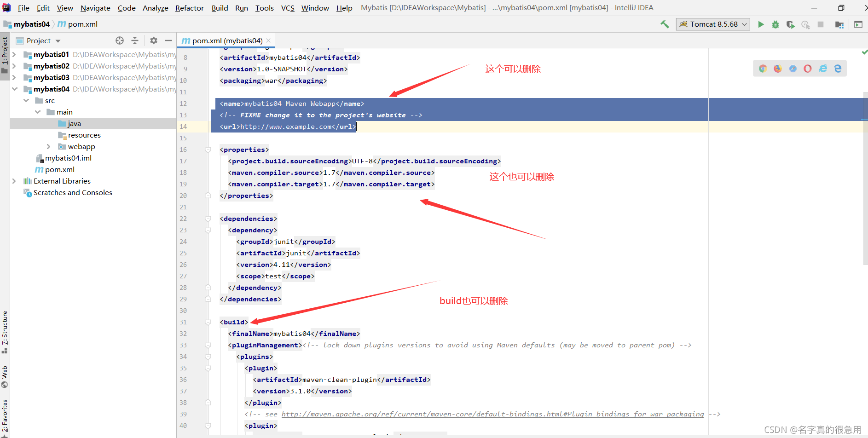Screen dimensions: 868x438
Task: Click the mybatis04 breadcrumb
Action: click(27, 24)
